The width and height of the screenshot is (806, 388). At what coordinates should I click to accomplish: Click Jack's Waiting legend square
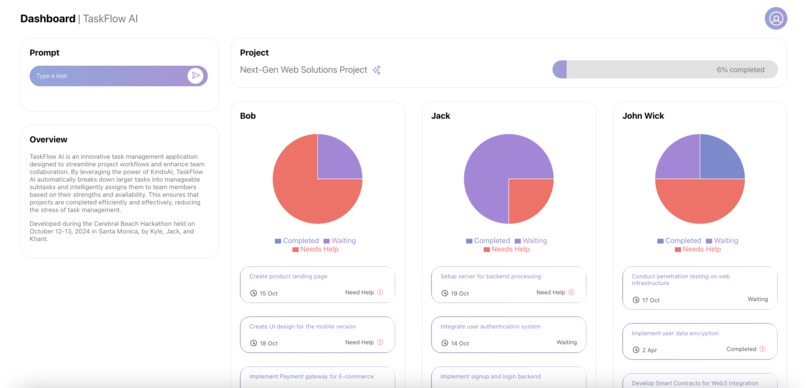coord(518,241)
